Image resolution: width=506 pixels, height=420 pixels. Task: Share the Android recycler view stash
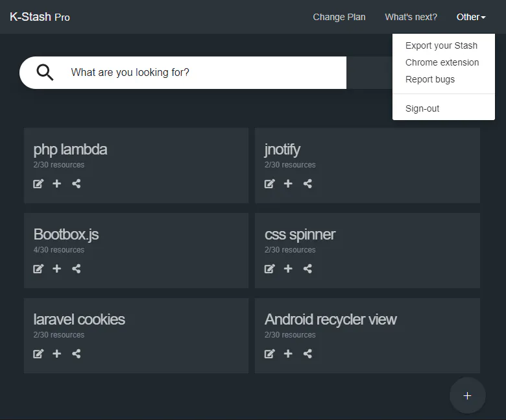[307, 354]
